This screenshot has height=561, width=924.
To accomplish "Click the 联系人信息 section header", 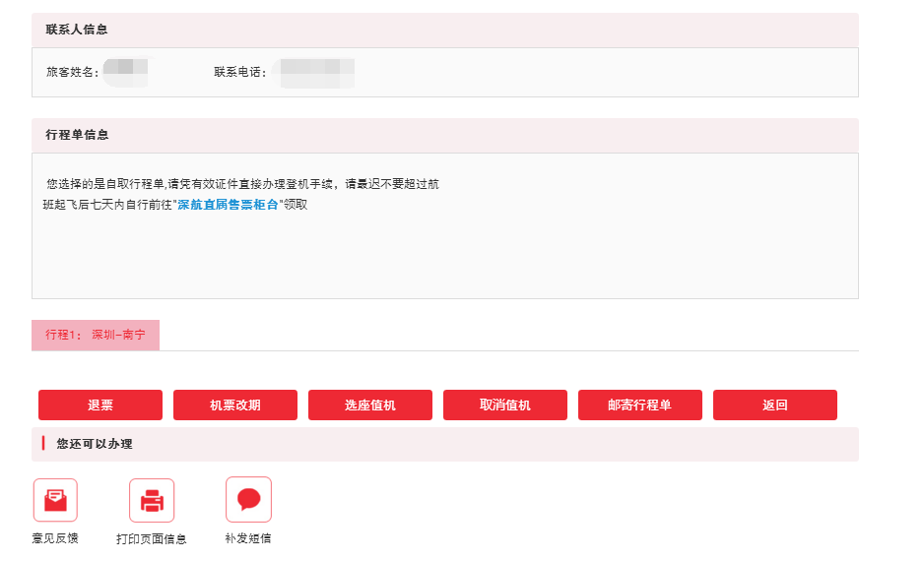I will coord(77,30).
